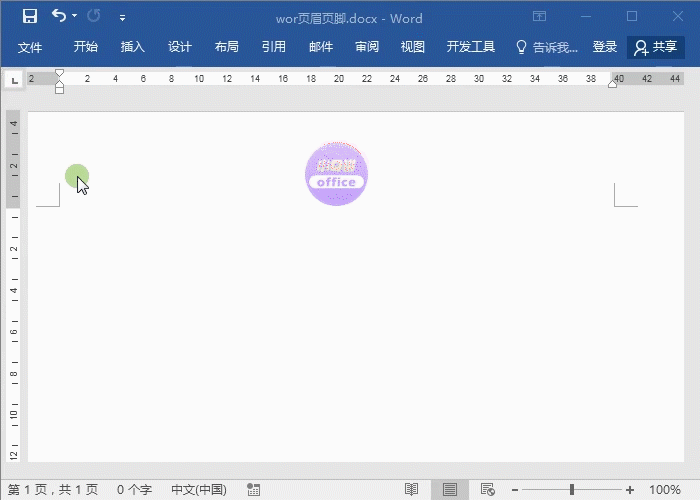The width and height of the screenshot is (700, 500).
Task: Click the 告诉我 lightbulb search box
Action: point(547,47)
